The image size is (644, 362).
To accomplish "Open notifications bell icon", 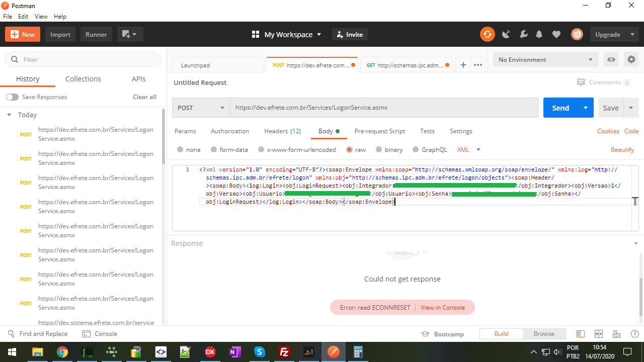I will (539, 34).
